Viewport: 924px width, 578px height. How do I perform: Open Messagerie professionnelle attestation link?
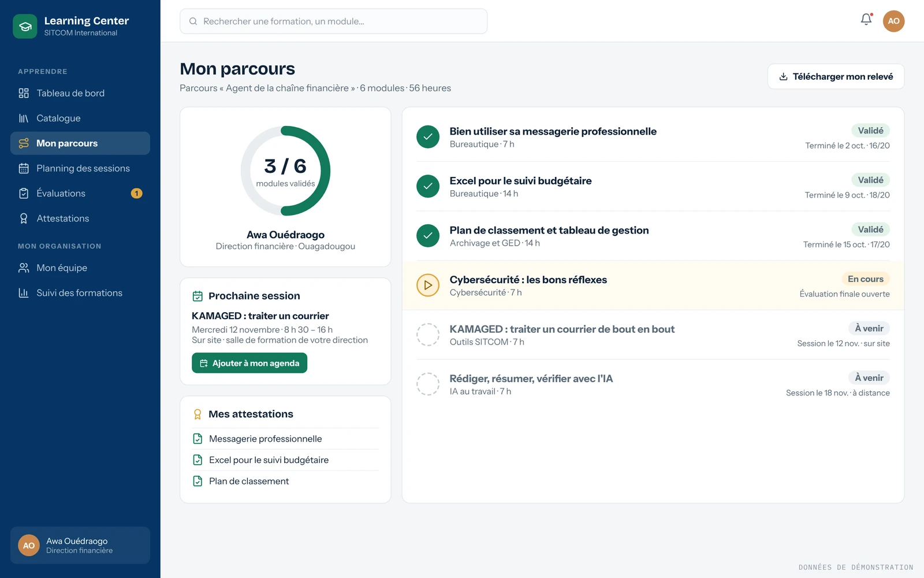tap(285, 439)
